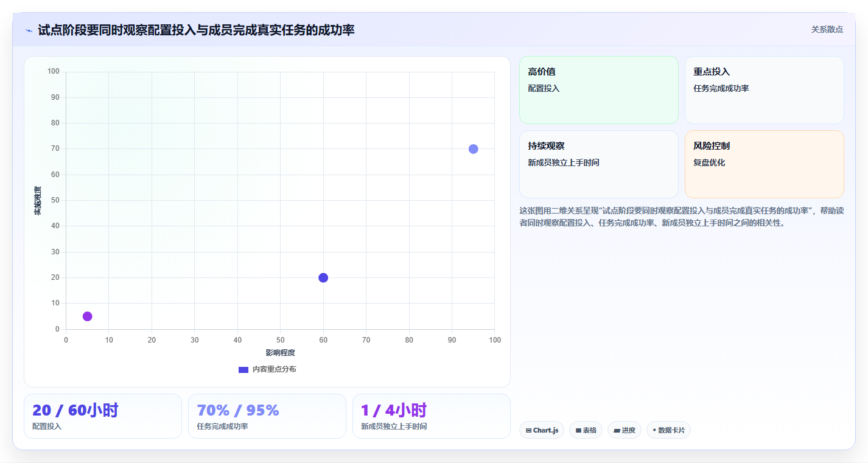Click the 内容重点分布 legend label
This screenshot has width=868, height=463.
(275, 369)
